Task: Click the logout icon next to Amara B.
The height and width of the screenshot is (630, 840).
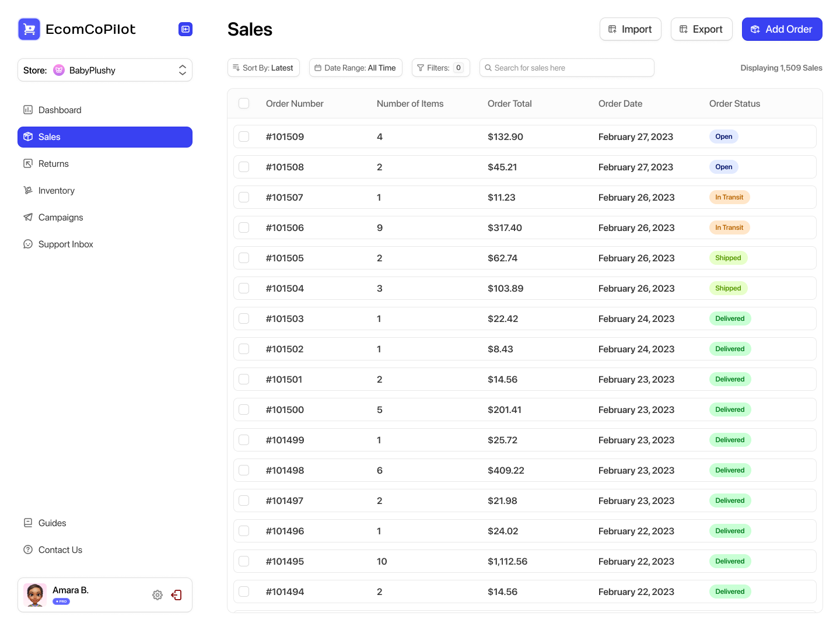Action: click(176, 594)
